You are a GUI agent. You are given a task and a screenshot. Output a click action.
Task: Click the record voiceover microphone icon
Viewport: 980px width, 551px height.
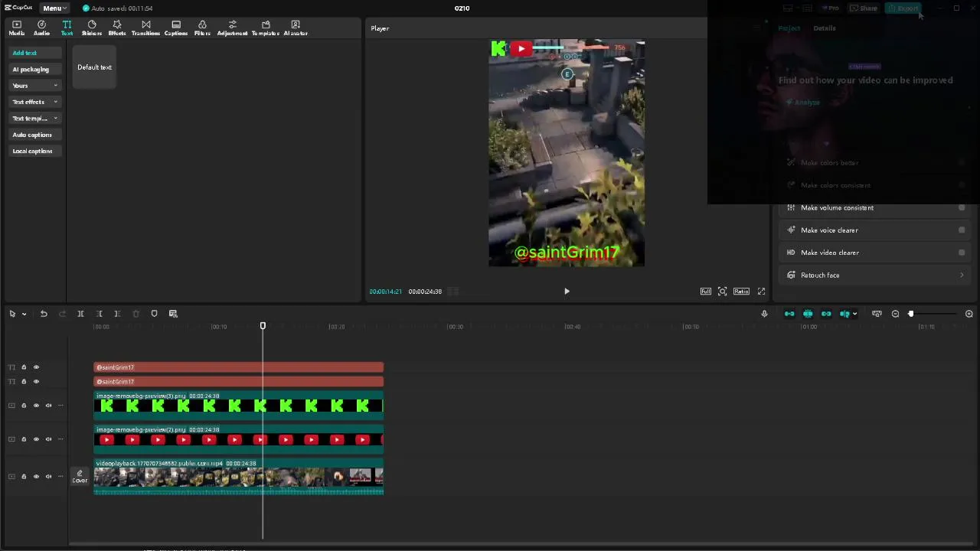764,314
